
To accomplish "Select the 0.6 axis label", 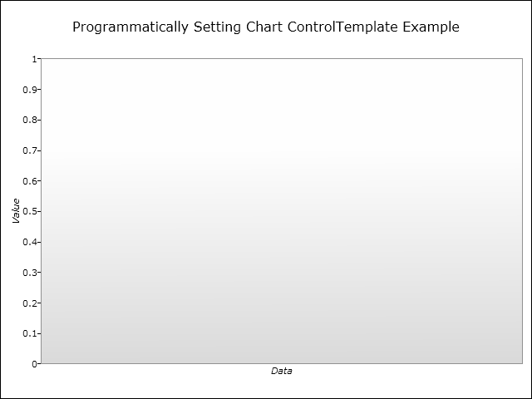I will click(30, 181).
